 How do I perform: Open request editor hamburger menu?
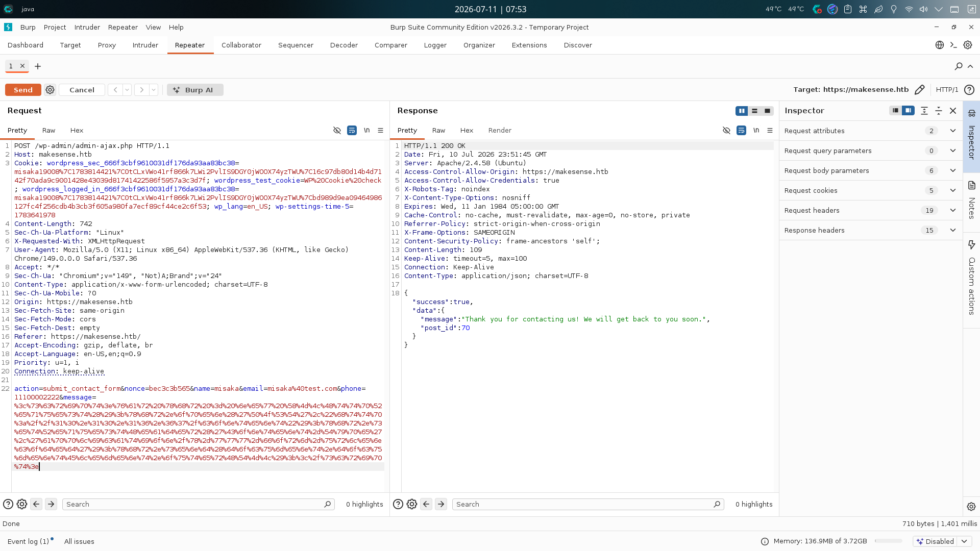380,130
